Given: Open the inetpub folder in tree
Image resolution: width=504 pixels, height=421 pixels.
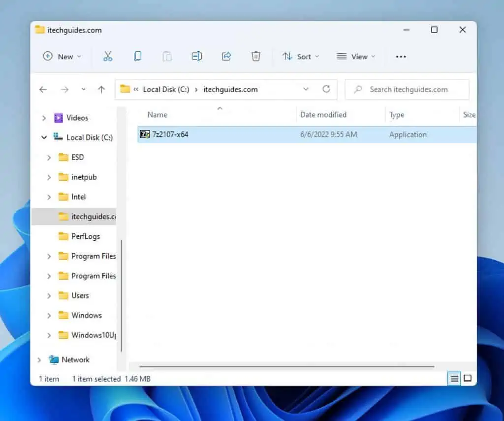Looking at the screenshot, I should [x=84, y=177].
